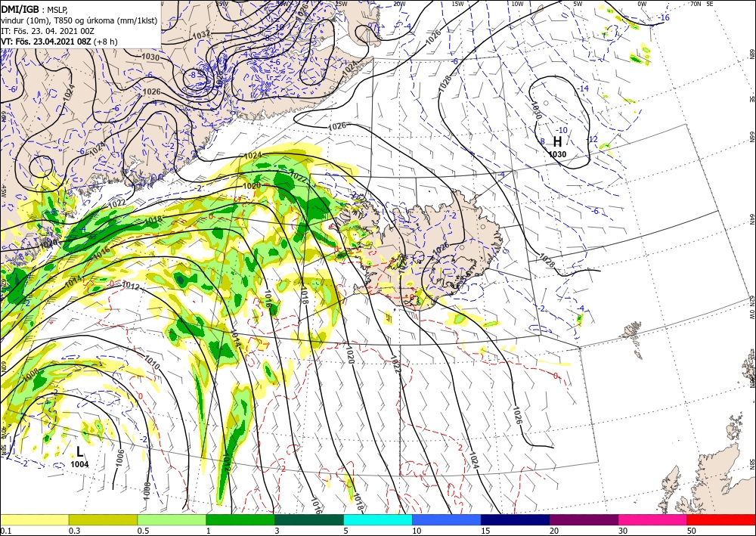
Task: Click the 'H' high-pressure symbol
Action: pos(557,141)
